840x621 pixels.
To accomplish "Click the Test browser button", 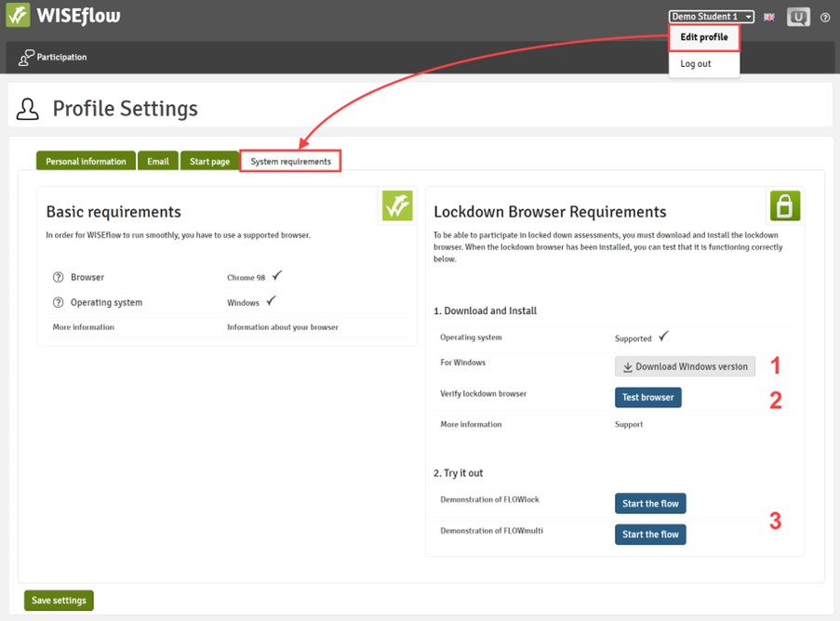I will tap(647, 398).
